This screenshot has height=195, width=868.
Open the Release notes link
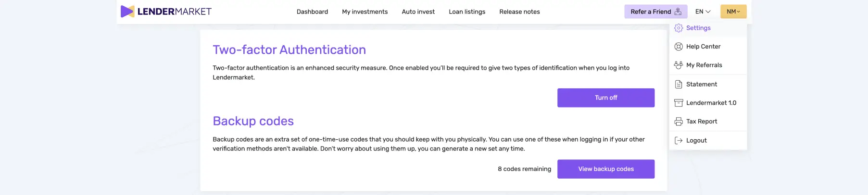519,12
